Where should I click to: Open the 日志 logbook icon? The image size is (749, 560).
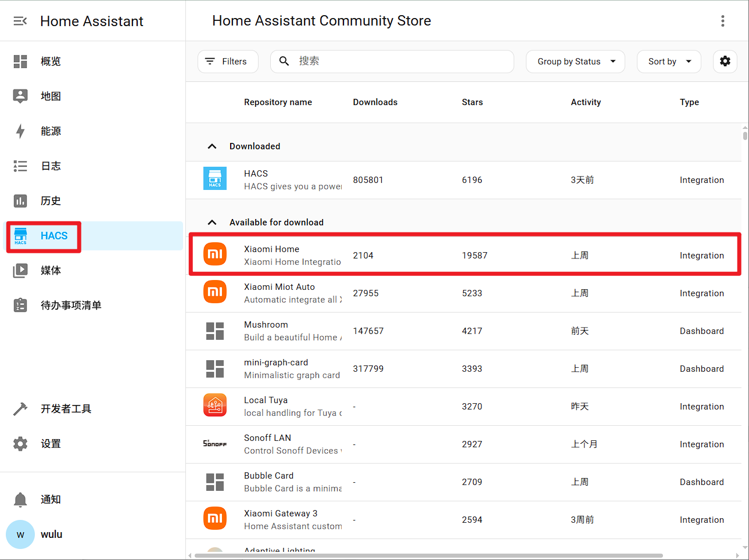click(x=20, y=166)
